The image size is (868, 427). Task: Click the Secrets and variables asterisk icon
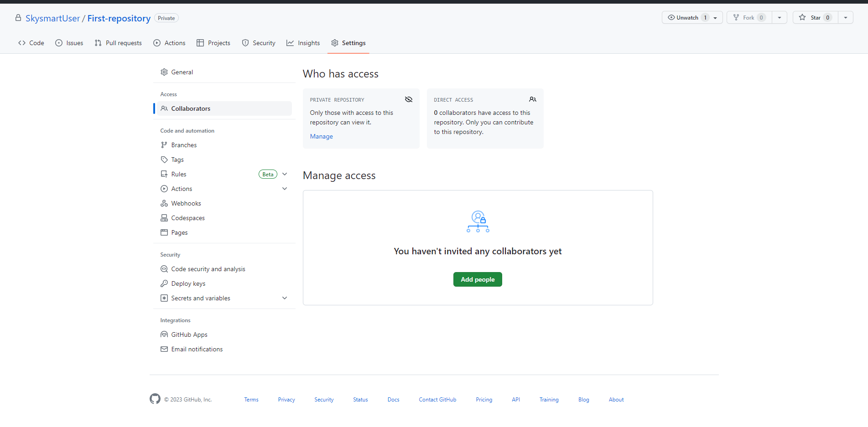[x=164, y=298]
